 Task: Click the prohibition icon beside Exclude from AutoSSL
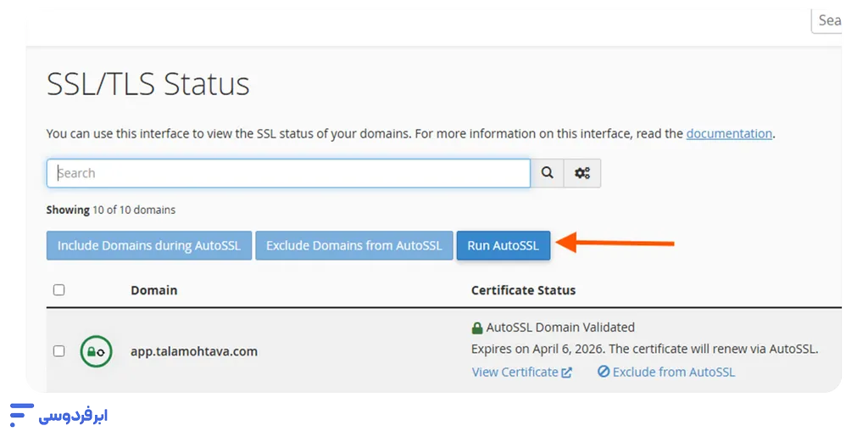[x=604, y=372]
